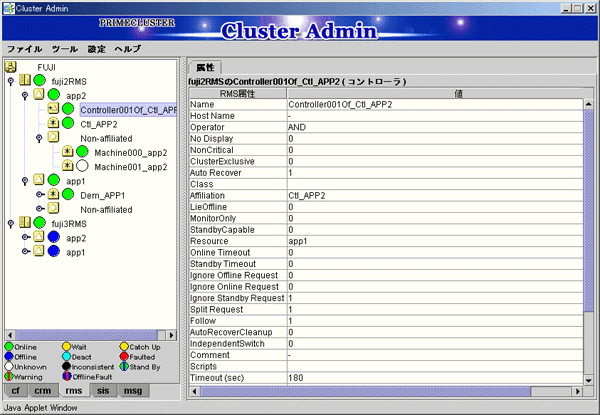The height and width of the screenshot is (415, 600).
Task: Switch to the rms tab
Action: 73,391
